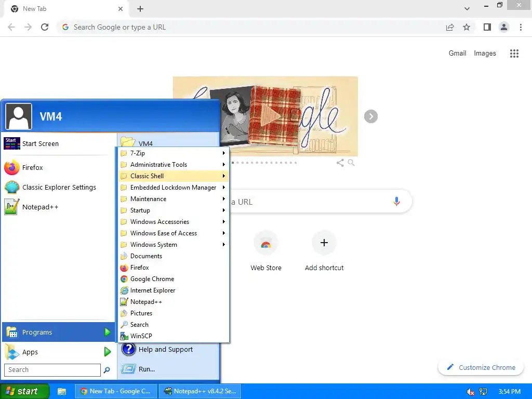Expand the Startup folder
The image size is (532, 399).
click(174, 210)
